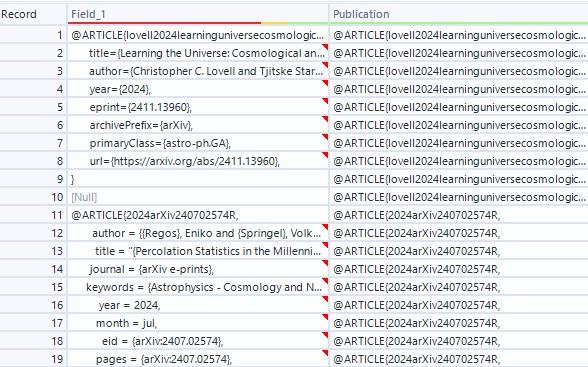Screen dimensions: 588x367
Task: Select the Publication cell in record 11 row
Action: (x=459, y=215)
